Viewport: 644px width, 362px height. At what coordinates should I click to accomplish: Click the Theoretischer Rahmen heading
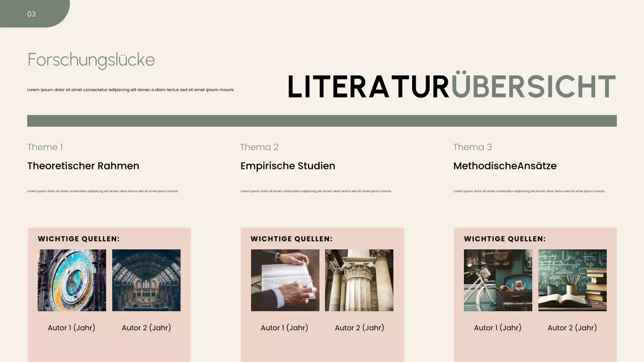pos(83,166)
